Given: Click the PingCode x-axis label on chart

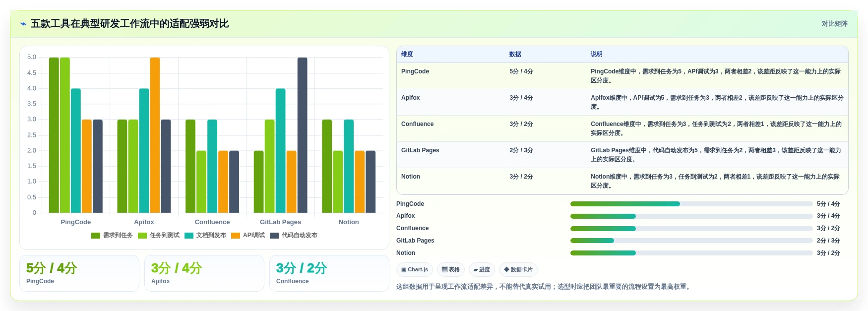Looking at the screenshot, I should (x=76, y=222).
